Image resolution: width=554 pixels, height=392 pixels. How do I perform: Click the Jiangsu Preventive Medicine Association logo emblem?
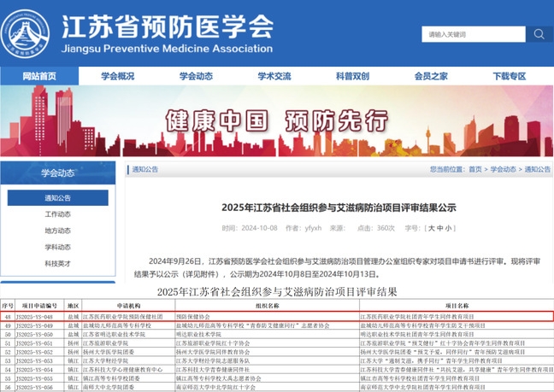pyautogui.click(x=25, y=34)
